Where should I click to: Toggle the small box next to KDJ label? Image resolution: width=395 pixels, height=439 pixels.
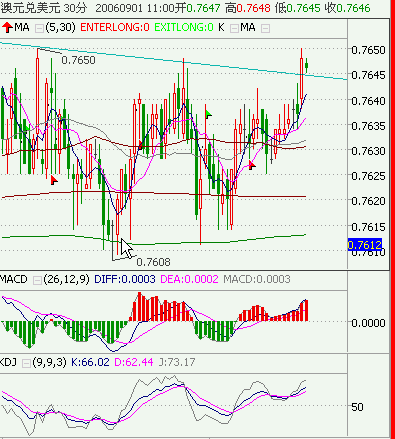click(26, 363)
